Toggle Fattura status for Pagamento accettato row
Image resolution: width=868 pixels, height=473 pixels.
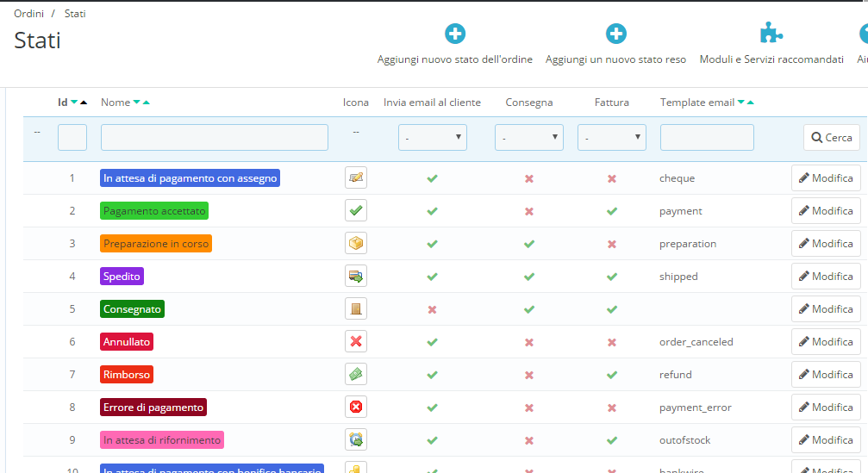coord(612,211)
